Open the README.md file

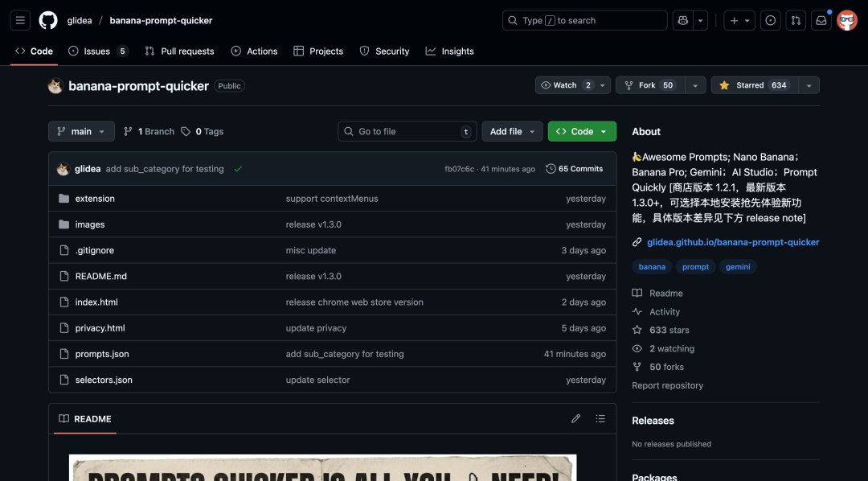[x=100, y=276]
